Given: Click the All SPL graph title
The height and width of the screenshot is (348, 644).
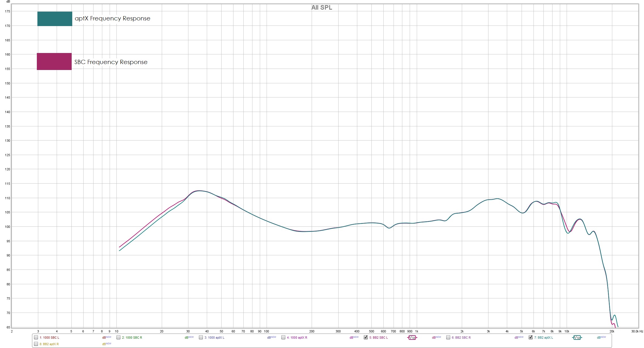Looking at the screenshot, I should (322, 8).
